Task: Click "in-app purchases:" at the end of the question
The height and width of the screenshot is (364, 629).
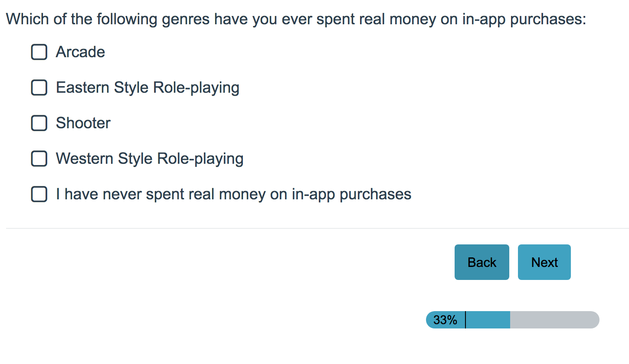Action: 524,19
